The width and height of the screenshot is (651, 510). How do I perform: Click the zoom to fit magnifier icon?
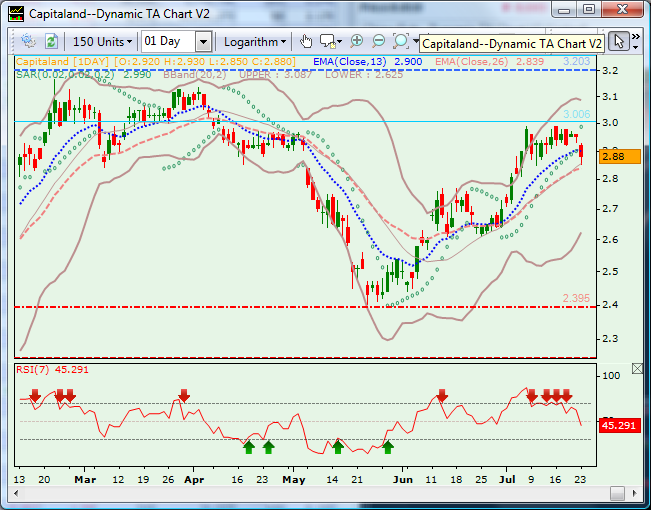coord(401,41)
